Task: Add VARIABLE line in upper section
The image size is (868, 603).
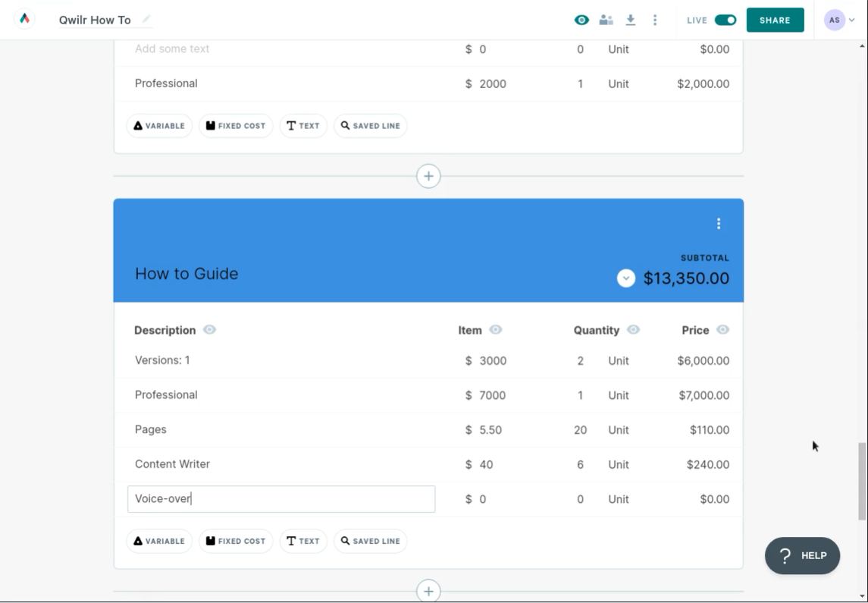Action: point(159,126)
